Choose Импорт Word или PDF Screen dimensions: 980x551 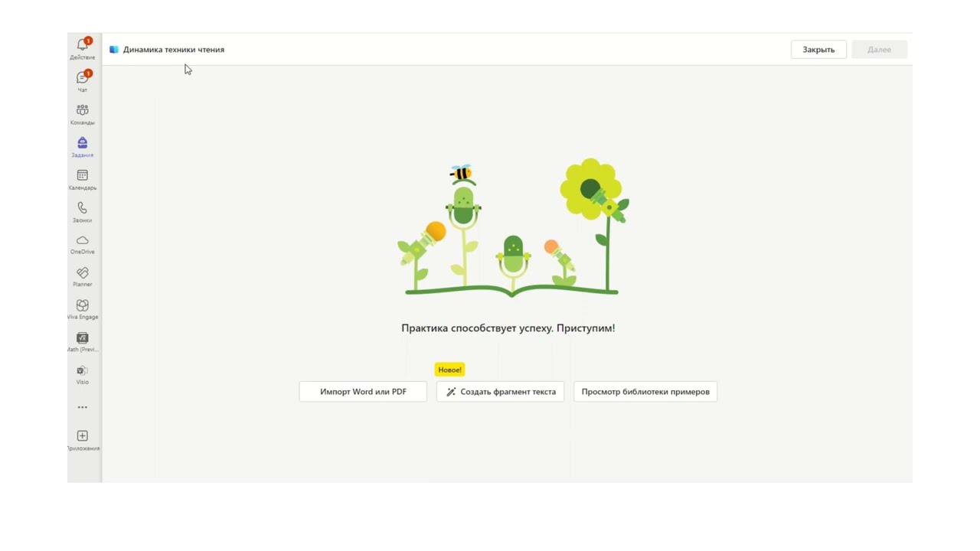point(363,392)
